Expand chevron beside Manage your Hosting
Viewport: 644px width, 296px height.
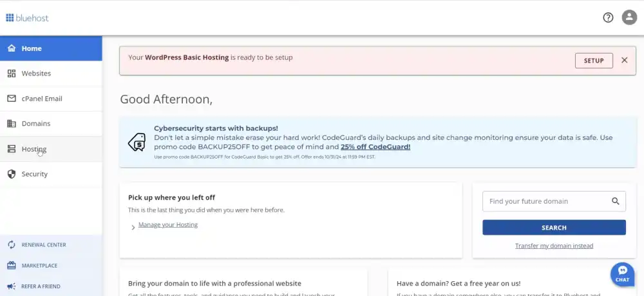133,227
